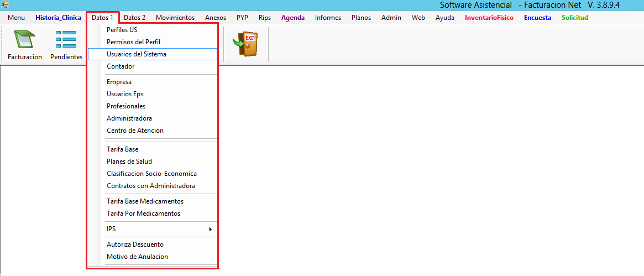Choose Contratos con Administradora
This screenshot has width=644, height=276.
click(x=150, y=186)
